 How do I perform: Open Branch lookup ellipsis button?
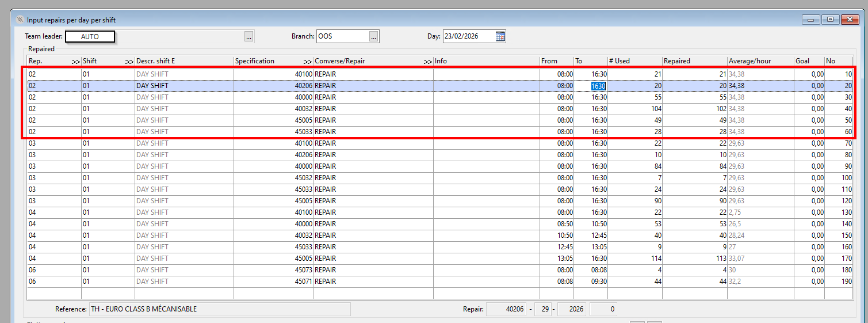point(373,36)
